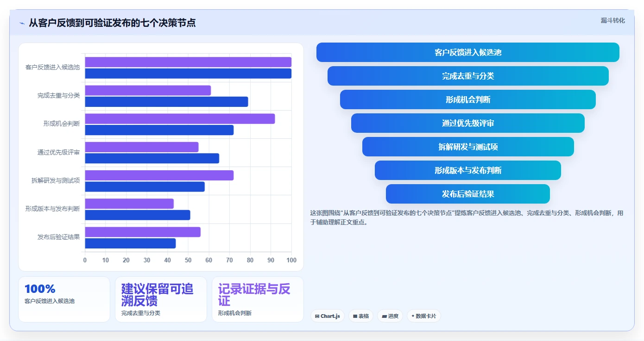Click purple bar for 客户反馈进入候选池
The width and height of the screenshot is (644, 341).
click(x=188, y=62)
